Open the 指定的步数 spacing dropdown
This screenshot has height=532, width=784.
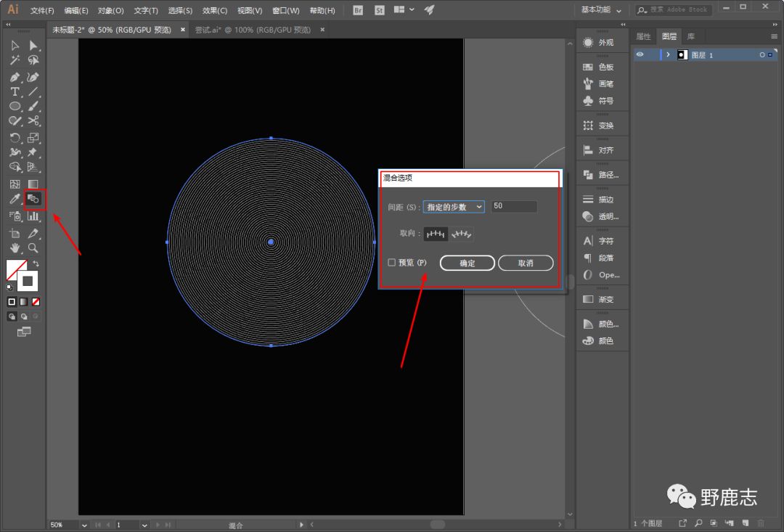454,207
